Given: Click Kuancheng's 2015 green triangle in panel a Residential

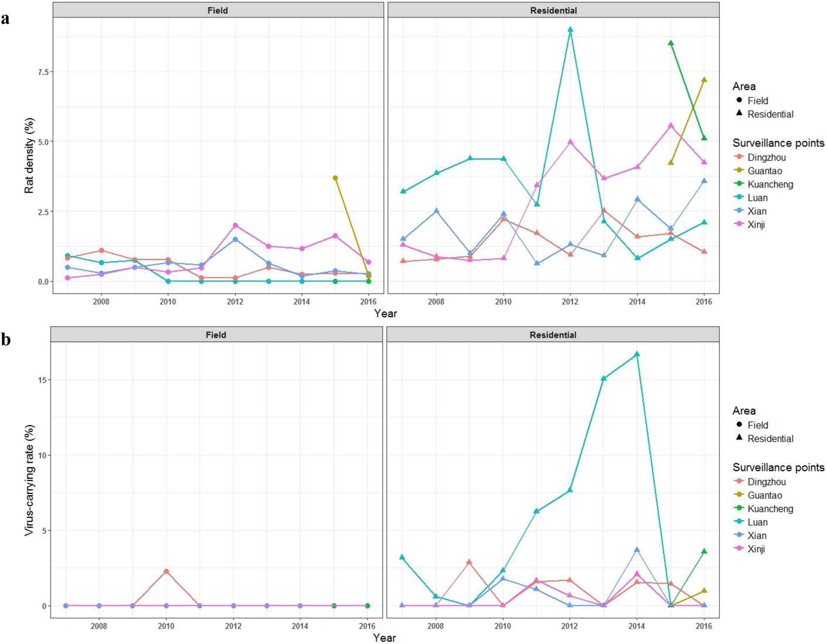Looking at the screenshot, I should [671, 43].
